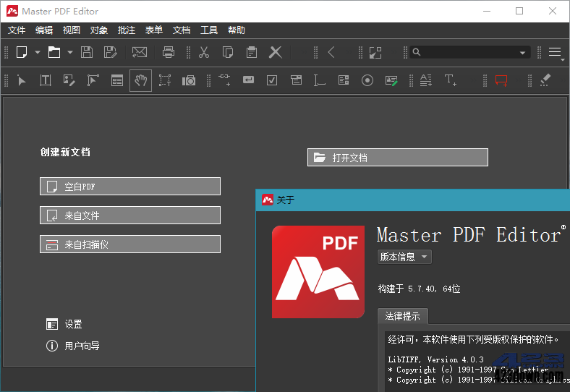
Task: Click the List Box form field icon
Action: (x=344, y=80)
